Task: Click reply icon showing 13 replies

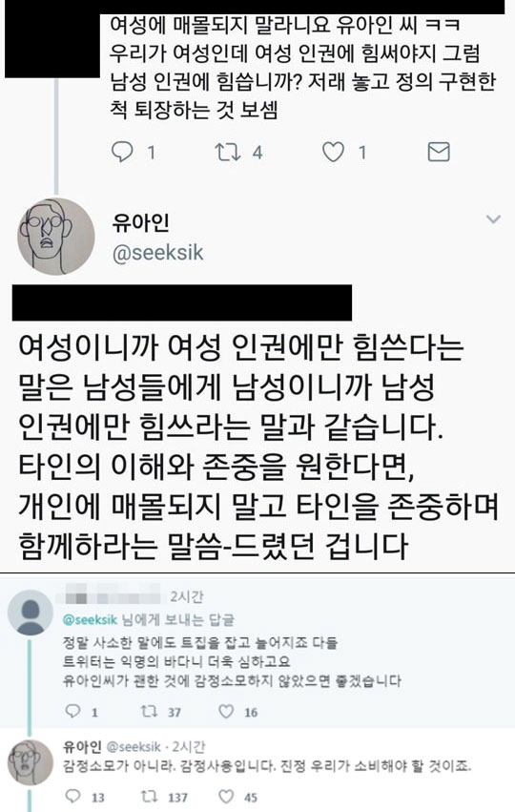Action: tap(73, 796)
